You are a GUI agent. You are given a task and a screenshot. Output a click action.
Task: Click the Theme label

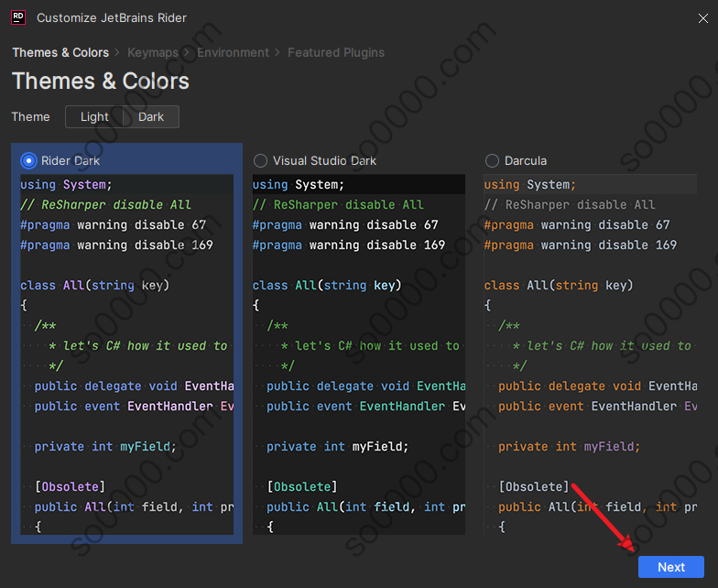31,117
